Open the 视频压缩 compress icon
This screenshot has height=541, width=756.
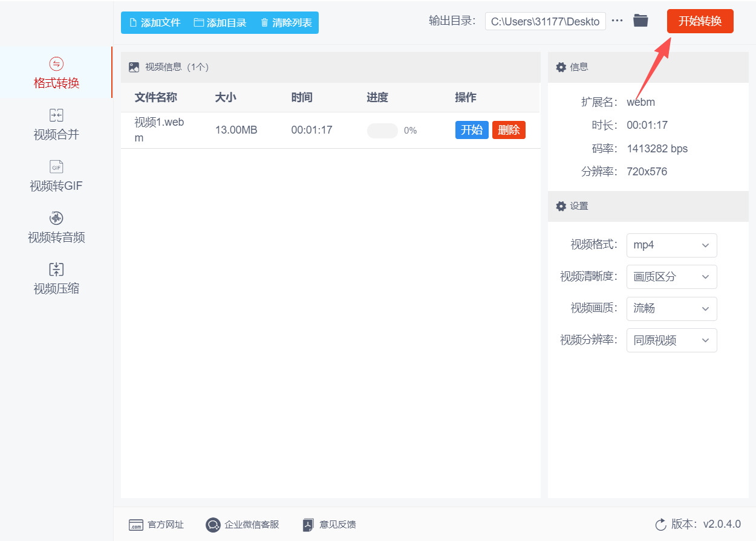point(56,270)
